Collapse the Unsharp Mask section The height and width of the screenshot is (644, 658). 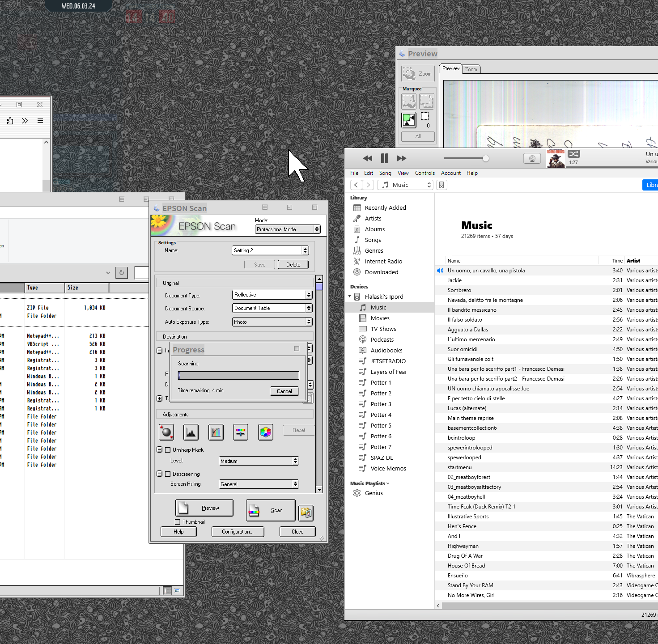coord(159,450)
